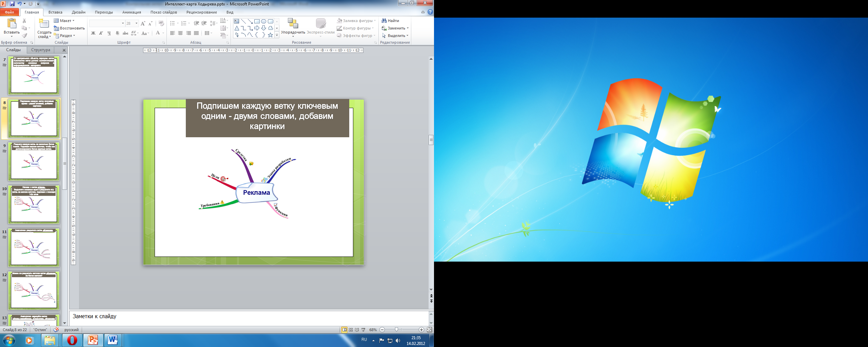
Task: Switch to the Показ слайдов tab
Action: (x=164, y=12)
